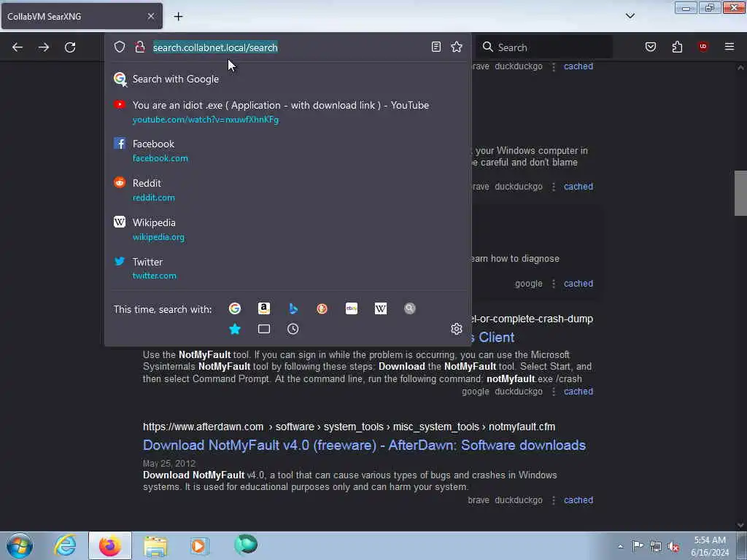Open cached link of AfterDawn result

coord(578,500)
